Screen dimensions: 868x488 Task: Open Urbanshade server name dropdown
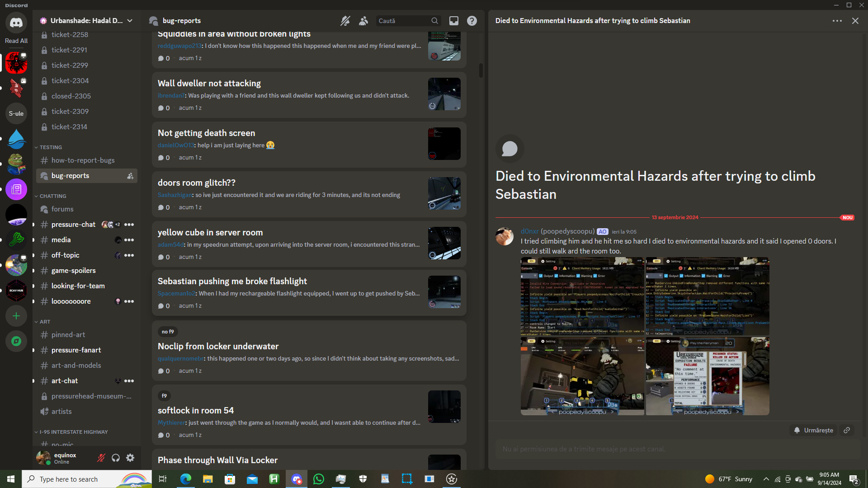[86, 21]
